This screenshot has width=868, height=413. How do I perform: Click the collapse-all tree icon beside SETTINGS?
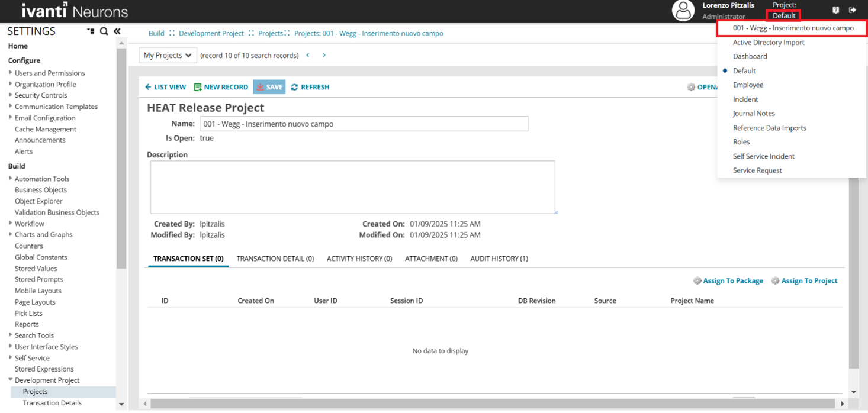91,31
